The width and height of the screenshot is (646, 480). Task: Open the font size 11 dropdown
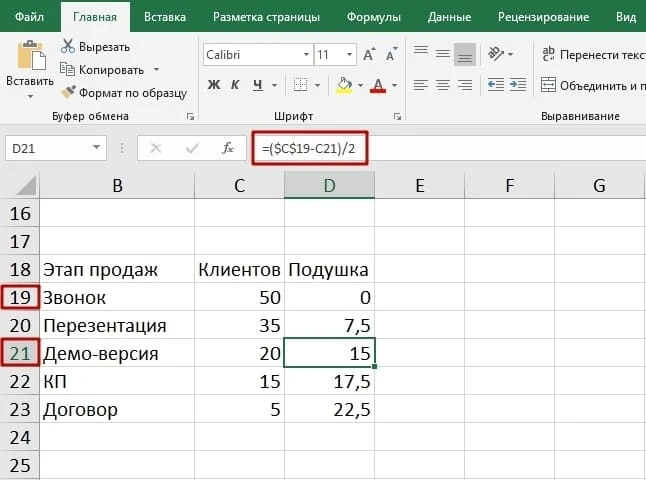pyautogui.click(x=349, y=54)
